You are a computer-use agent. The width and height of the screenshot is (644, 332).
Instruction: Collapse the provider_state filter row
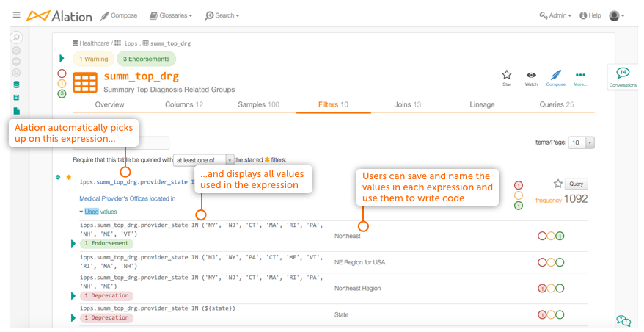(58, 177)
